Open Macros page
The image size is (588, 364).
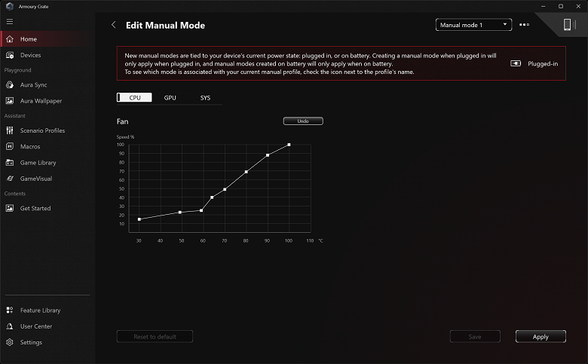click(47, 146)
